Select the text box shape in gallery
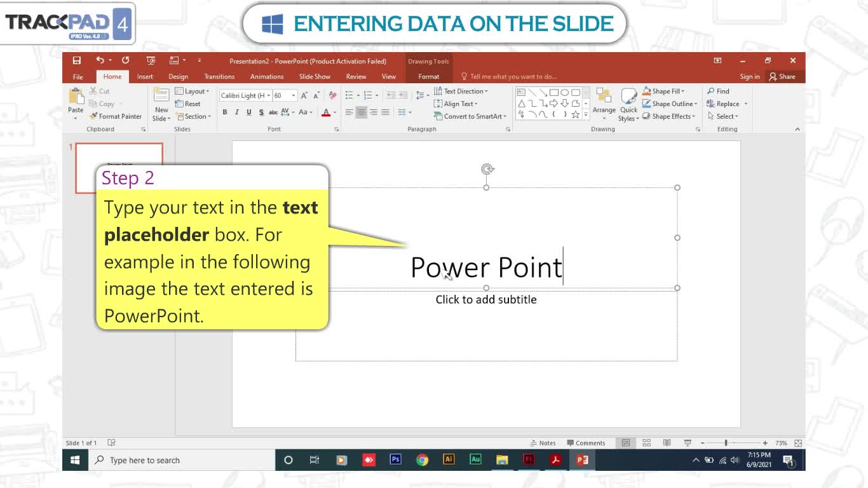Viewport: 868px width, 488px height. 521,92
